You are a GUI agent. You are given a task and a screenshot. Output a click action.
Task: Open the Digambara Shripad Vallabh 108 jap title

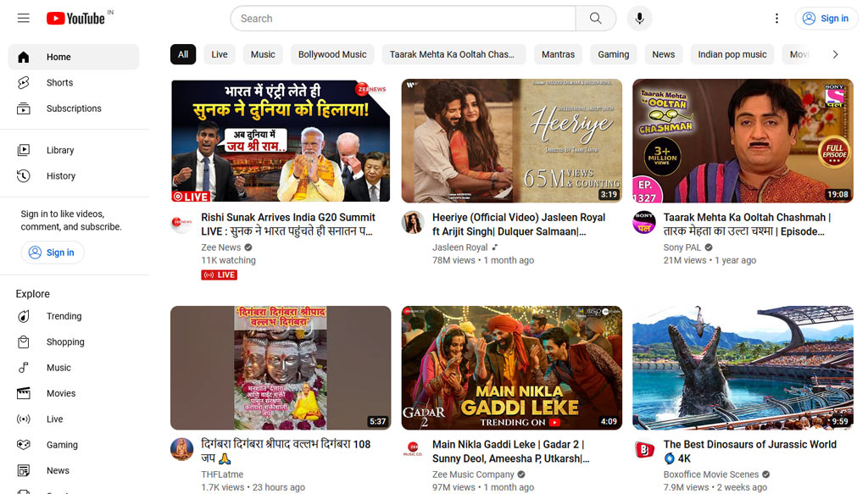[x=286, y=451]
